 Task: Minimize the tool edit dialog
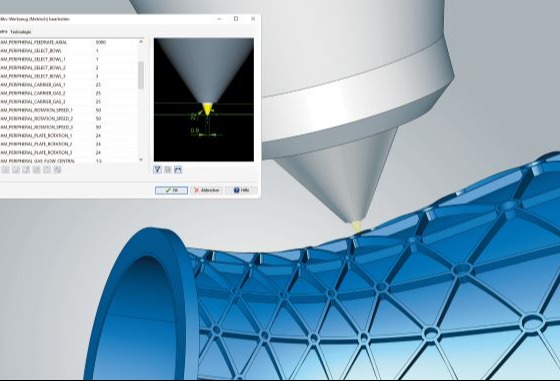(219, 19)
